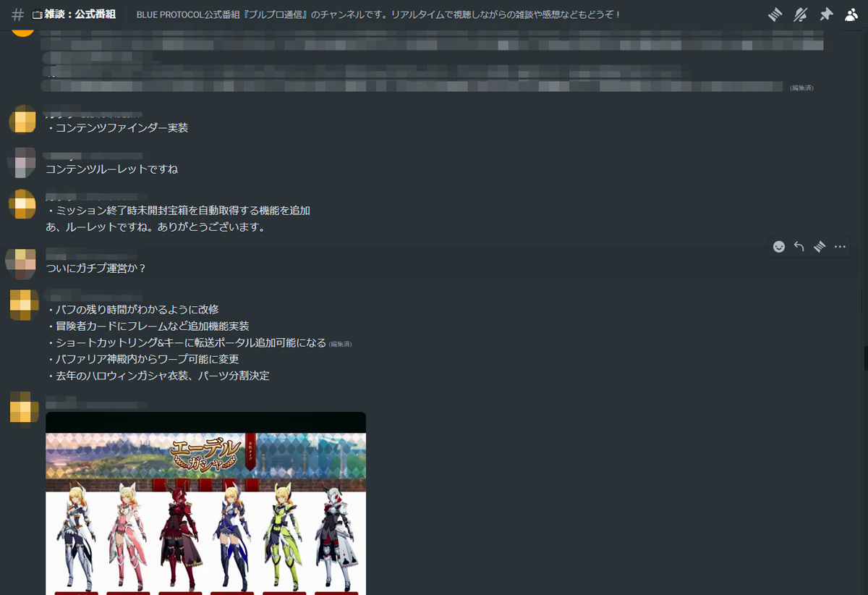The image size is (868, 595).
Task: Click avatar of the エーデルガシャ image poster
Action: point(24,410)
